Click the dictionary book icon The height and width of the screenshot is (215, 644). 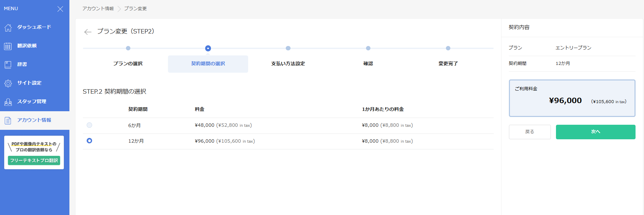point(8,65)
